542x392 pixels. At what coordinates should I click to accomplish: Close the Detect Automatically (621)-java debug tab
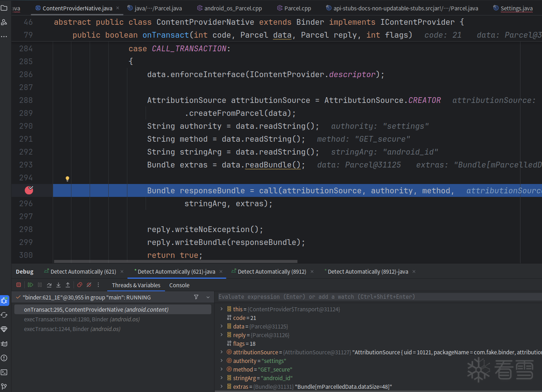coord(221,271)
